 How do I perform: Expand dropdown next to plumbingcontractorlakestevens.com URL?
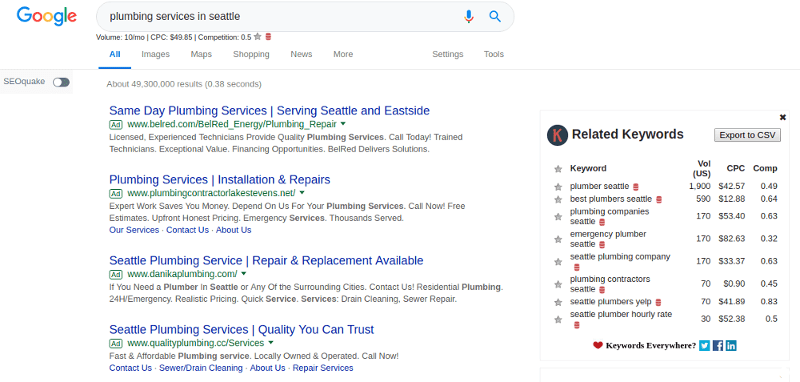(302, 193)
